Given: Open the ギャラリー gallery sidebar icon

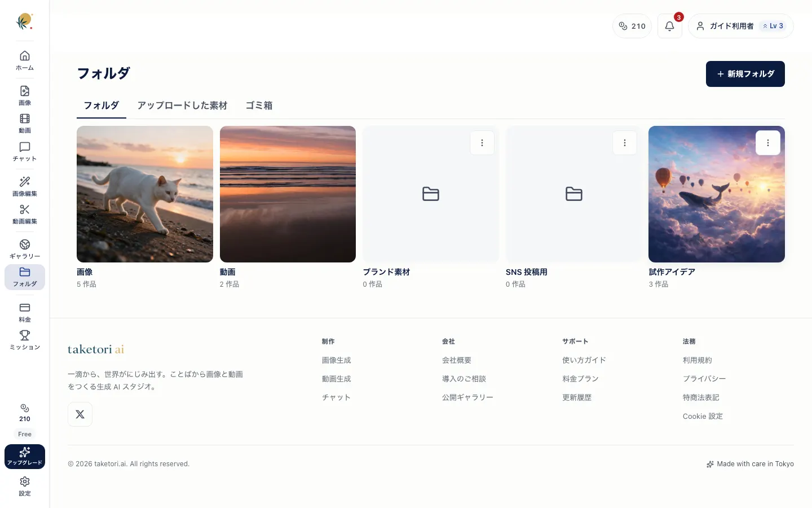Looking at the screenshot, I should pos(25,249).
